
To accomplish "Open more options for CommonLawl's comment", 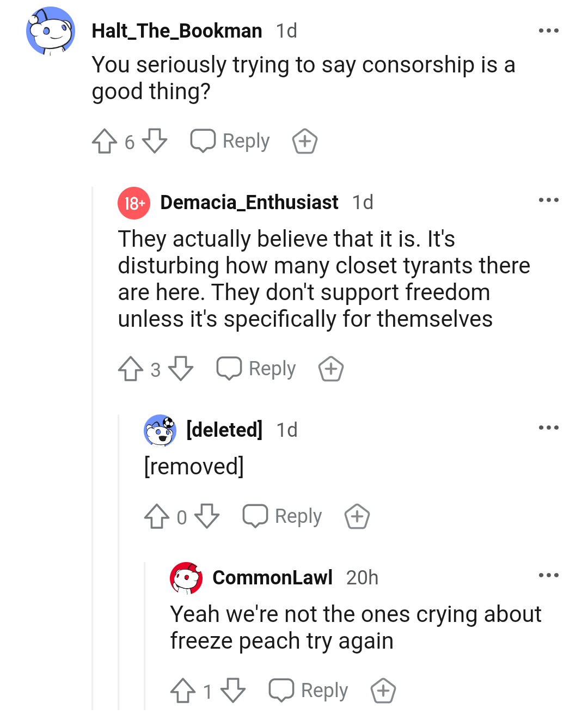I will (549, 575).
